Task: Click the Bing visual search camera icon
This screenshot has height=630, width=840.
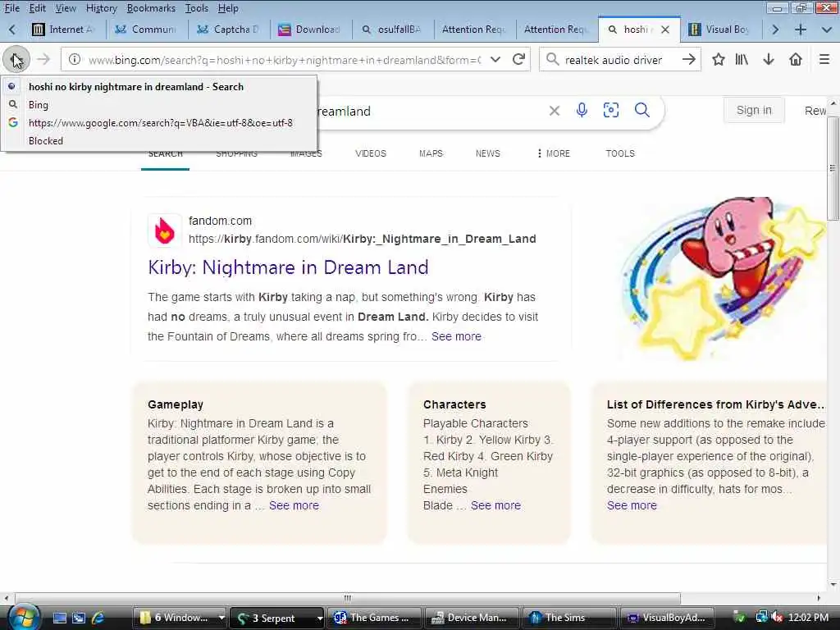Action: pos(610,111)
